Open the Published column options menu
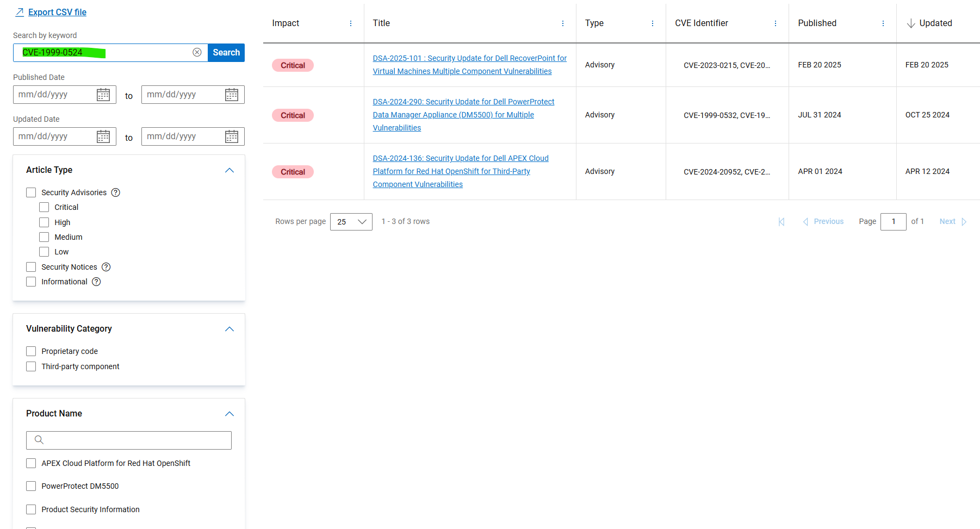 click(x=883, y=23)
